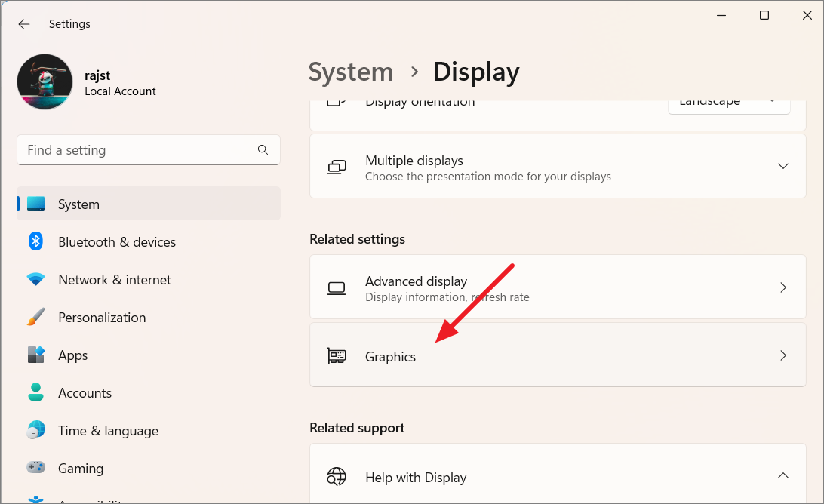Click the rajst profile picture
The height and width of the screenshot is (504, 824).
click(45, 81)
